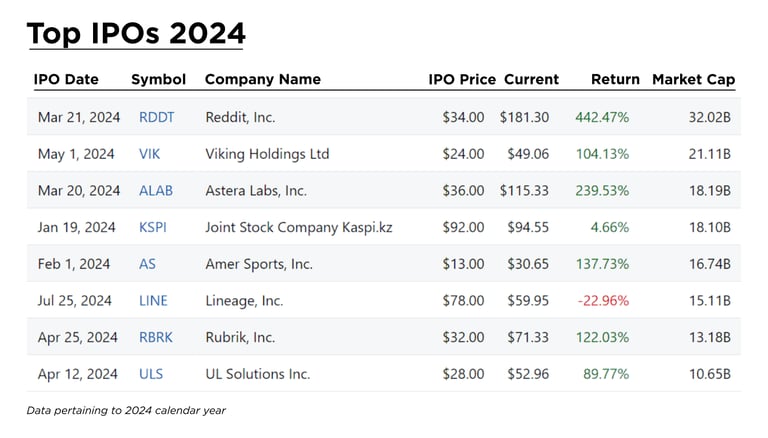The image size is (768, 438).
Task: Click the IPO Price column header
Action: (x=461, y=79)
